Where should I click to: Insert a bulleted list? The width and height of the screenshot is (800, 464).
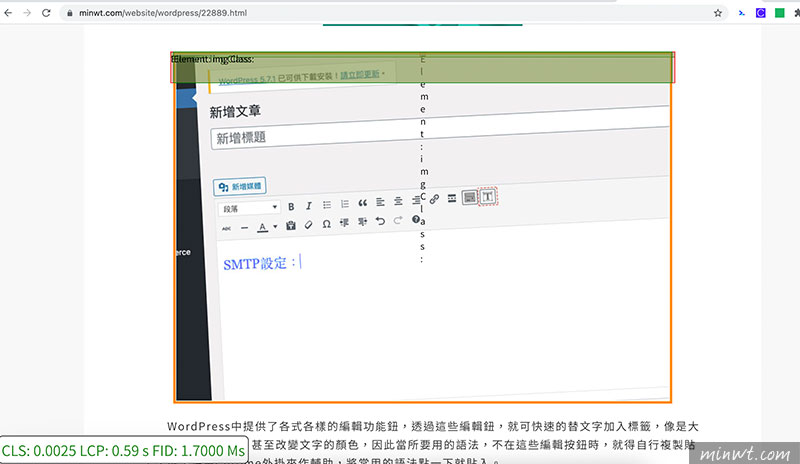[x=327, y=205]
